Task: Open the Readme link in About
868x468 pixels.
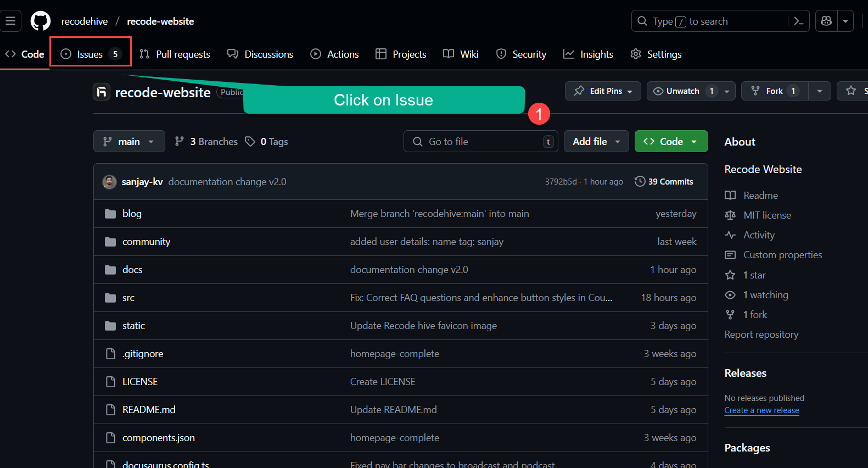Action: coord(751,196)
